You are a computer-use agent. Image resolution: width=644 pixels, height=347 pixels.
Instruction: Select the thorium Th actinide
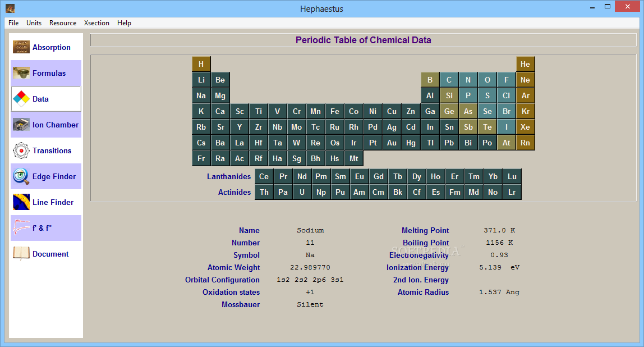click(x=264, y=192)
